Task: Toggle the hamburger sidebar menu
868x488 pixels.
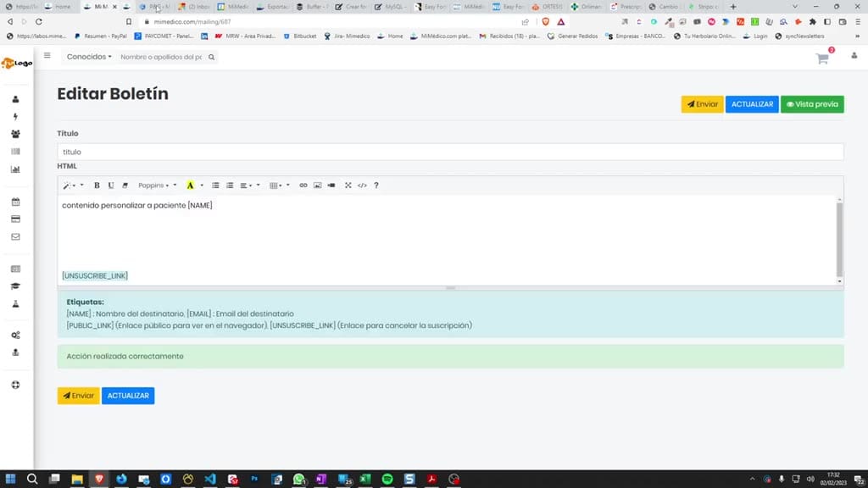Action: (47, 55)
